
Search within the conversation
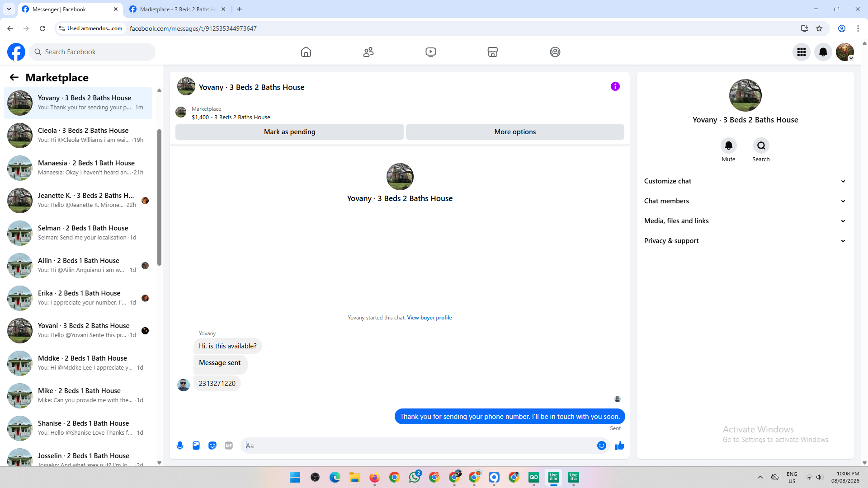tap(761, 145)
